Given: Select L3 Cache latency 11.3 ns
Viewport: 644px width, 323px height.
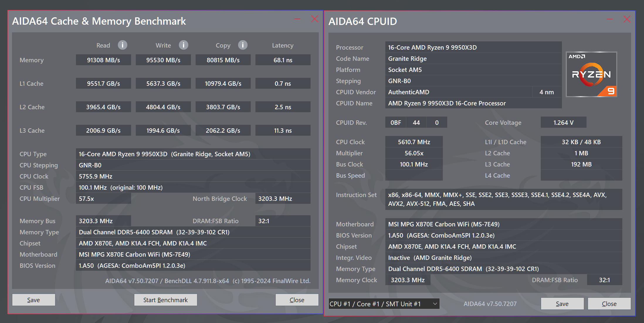Looking at the screenshot, I should pos(283,130).
